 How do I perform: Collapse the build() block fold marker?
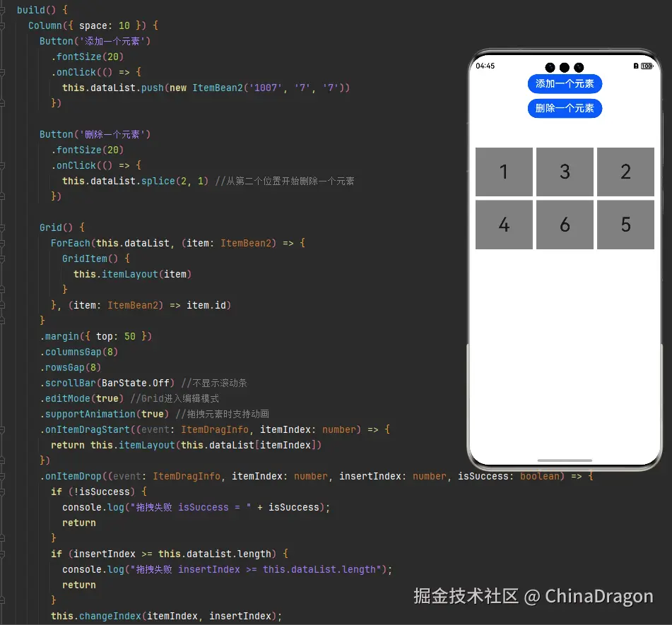[2, 10]
